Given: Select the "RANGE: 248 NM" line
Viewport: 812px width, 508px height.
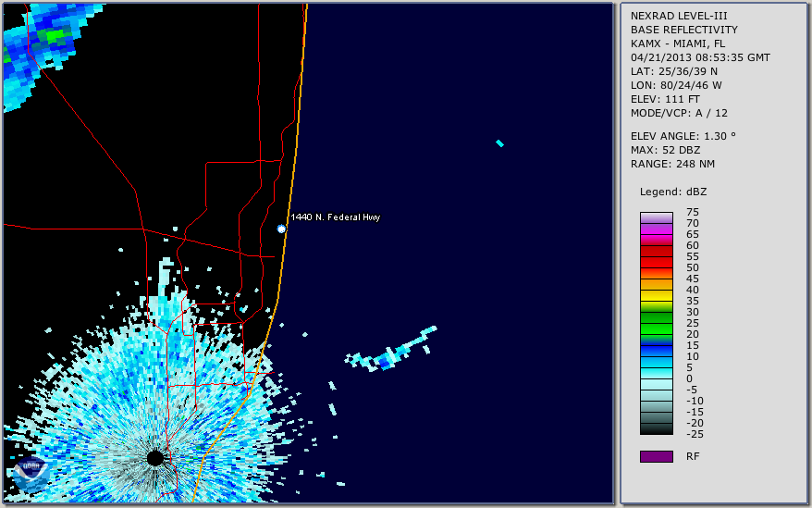Looking at the screenshot, I should click(672, 165).
